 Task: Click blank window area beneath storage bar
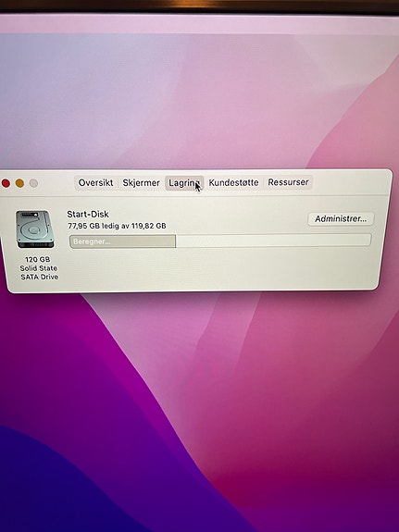tap(218, 268)
